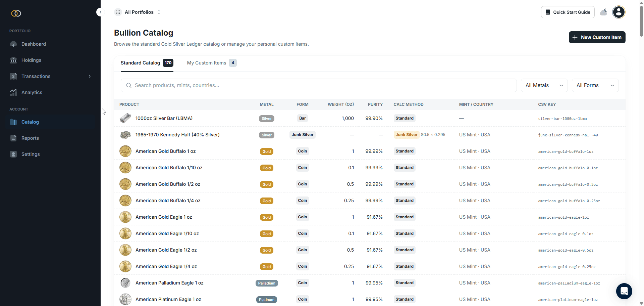Click the Junk Silver form tag on Kennedy Half row
This screenshot has height=306, width=644.
(303, 135)
